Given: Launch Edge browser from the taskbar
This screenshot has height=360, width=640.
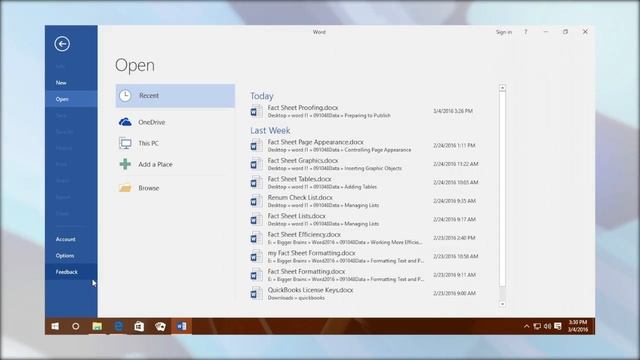Looking at the screenshot, I should pos(118,326).
